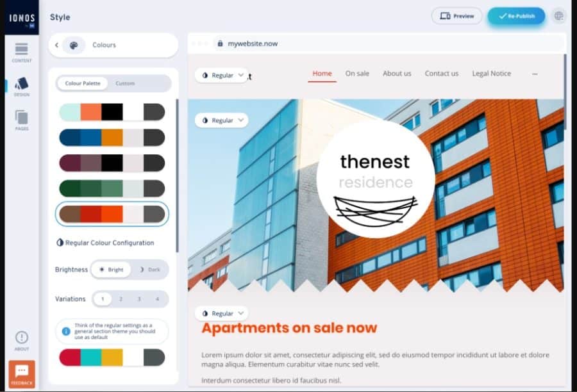Click the Re-Publish button
This screenshot has width=577, height=392.
point(516,16)
